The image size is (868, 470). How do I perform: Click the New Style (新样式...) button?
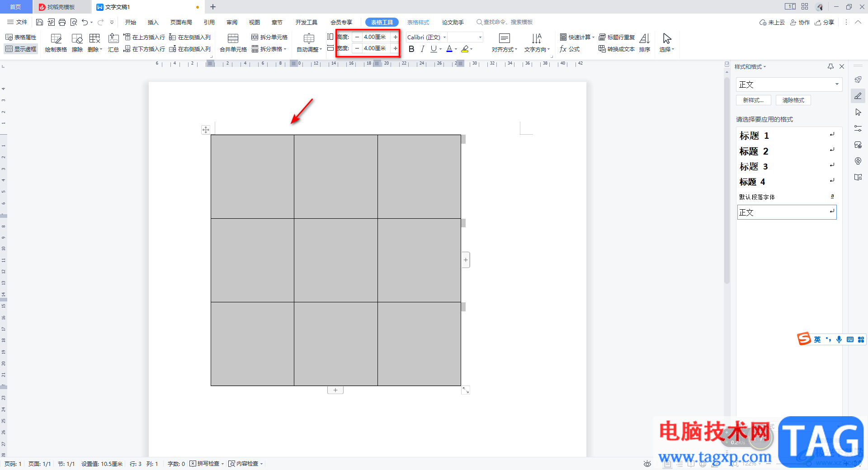click(753, 100)
